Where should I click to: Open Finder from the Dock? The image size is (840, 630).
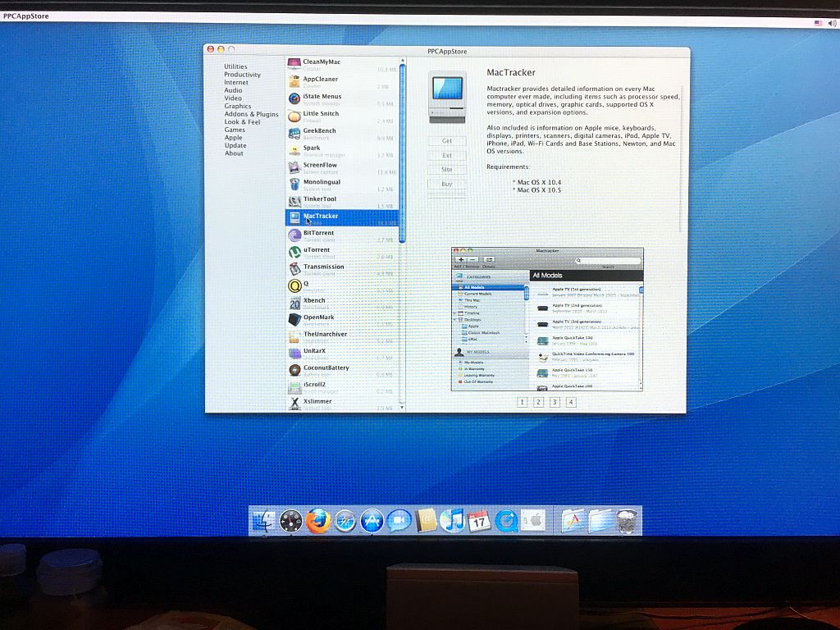(263, 521)
